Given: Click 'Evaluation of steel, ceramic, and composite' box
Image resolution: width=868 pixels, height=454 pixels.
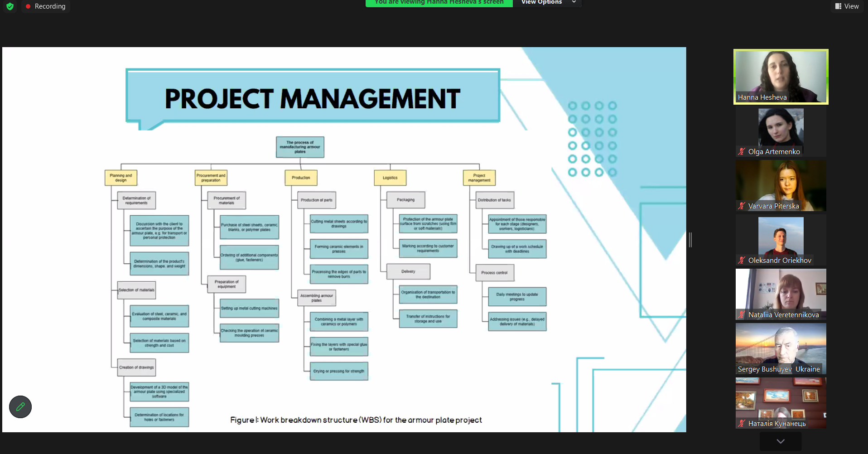Looking at the screenshot, I should click(159, 316).
